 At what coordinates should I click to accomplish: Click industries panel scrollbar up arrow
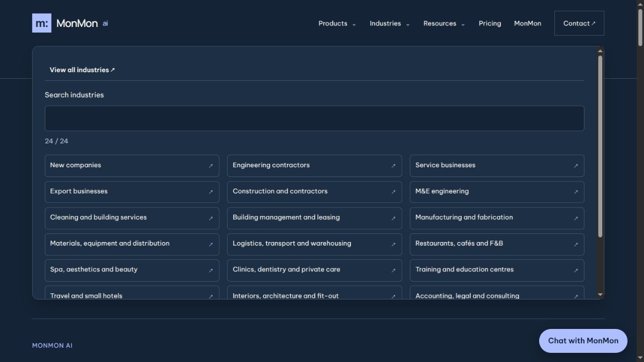[600, 51]
